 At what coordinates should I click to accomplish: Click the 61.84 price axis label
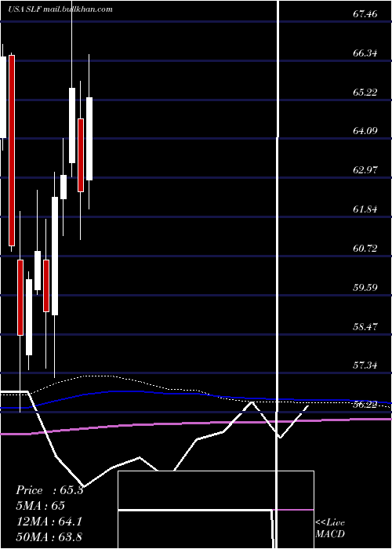tap(365, 209)
